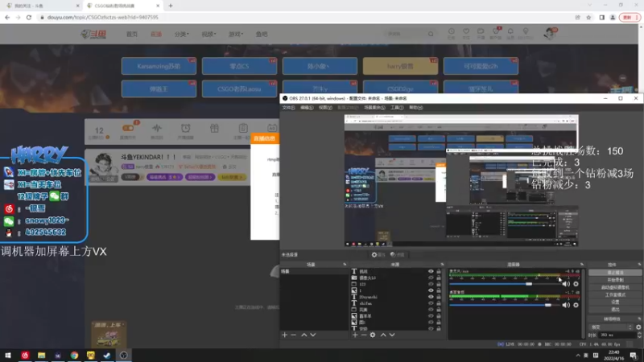Toggle visibility of the zhifan text source
This screenshot has width=644, height=362.
431,303
